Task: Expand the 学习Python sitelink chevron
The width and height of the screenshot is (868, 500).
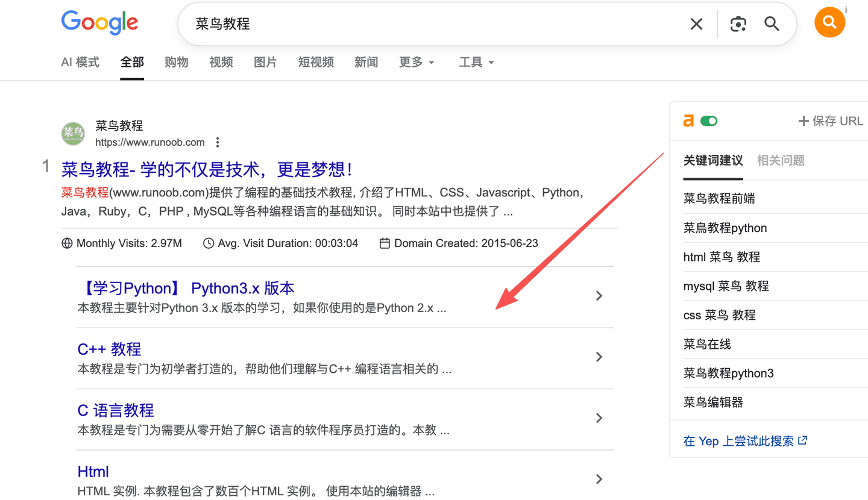Action: [599, 296]
